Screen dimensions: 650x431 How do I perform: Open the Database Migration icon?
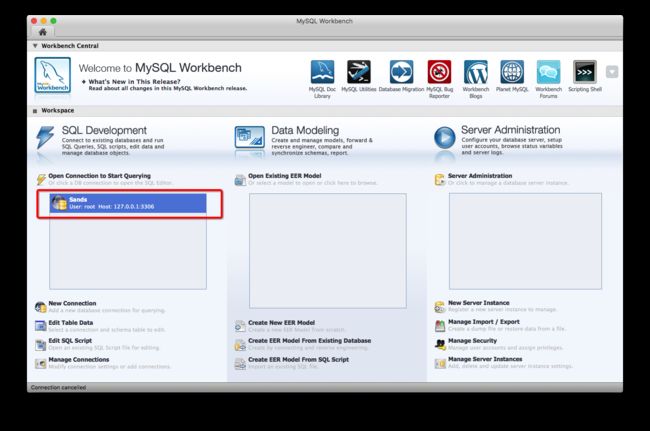click(x=401, y=72)
